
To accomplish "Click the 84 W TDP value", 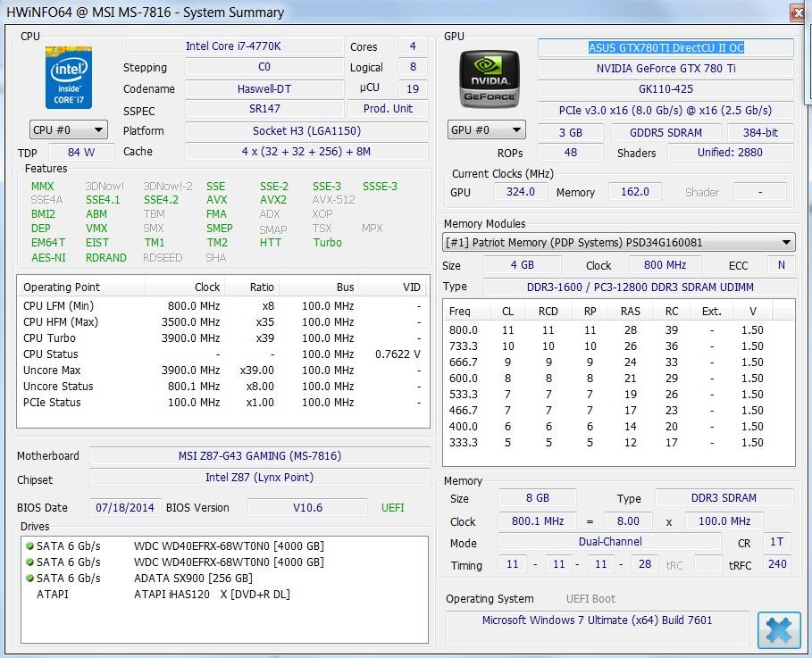I will click(81, 152).
